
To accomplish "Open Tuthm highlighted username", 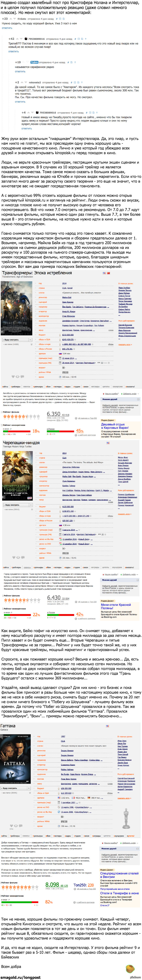I will tap(34, 62).
